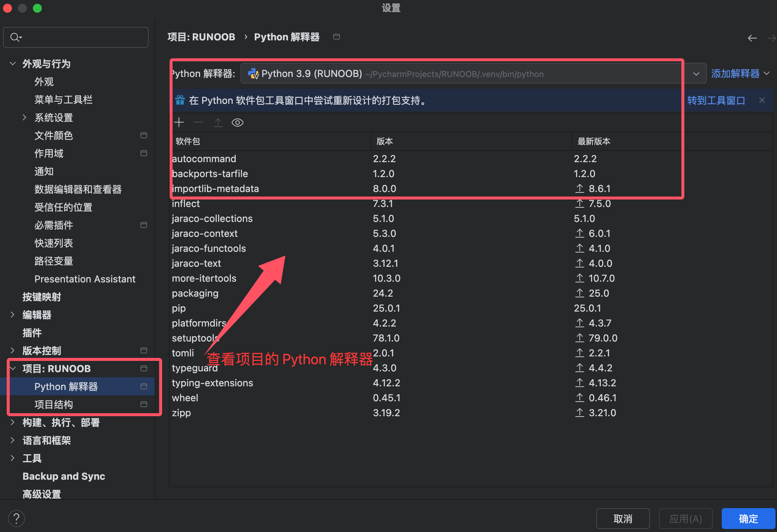Open the Python interpreter dropdown
This screenshot has width=777, height=532.
coord(696,74)
